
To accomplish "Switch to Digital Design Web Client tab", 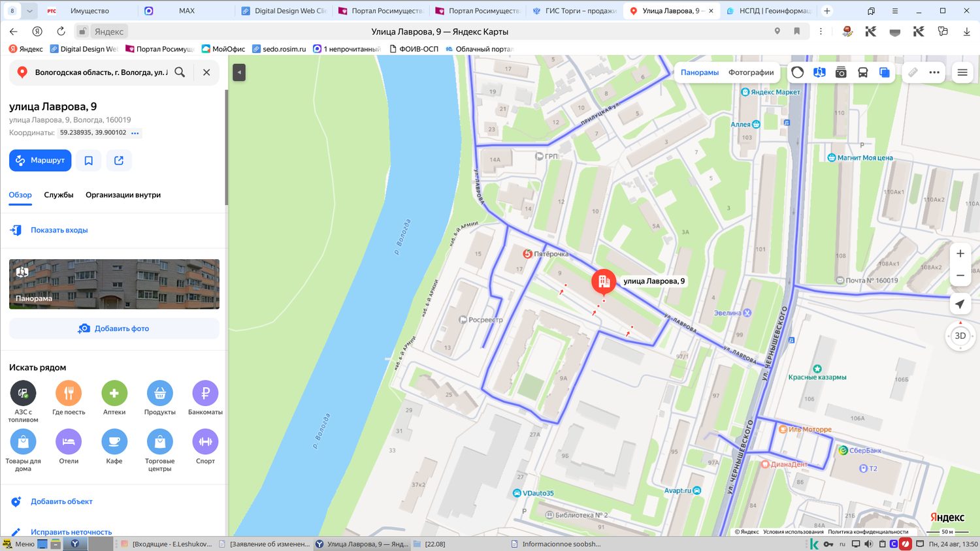I will 284,10.
